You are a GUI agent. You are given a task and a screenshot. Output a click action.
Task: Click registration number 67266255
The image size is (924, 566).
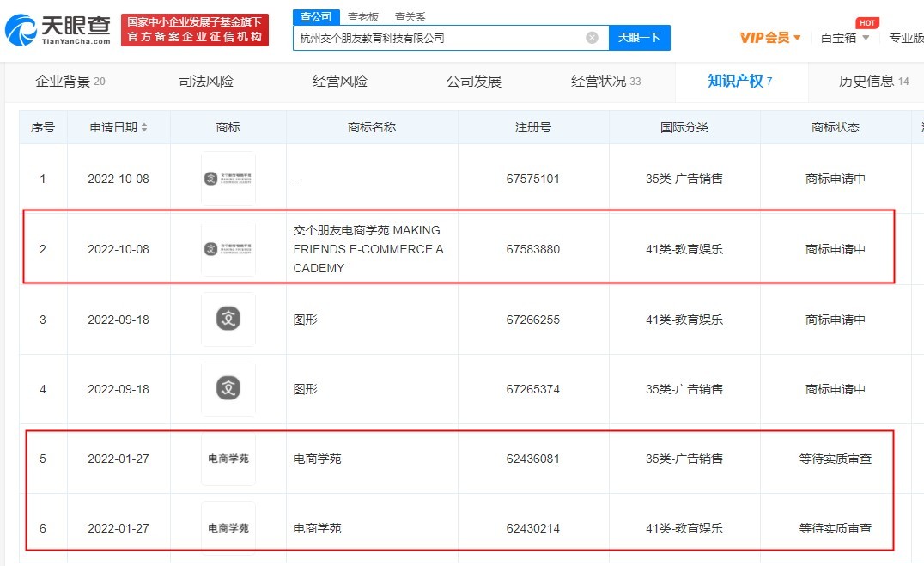pos(532,320)
